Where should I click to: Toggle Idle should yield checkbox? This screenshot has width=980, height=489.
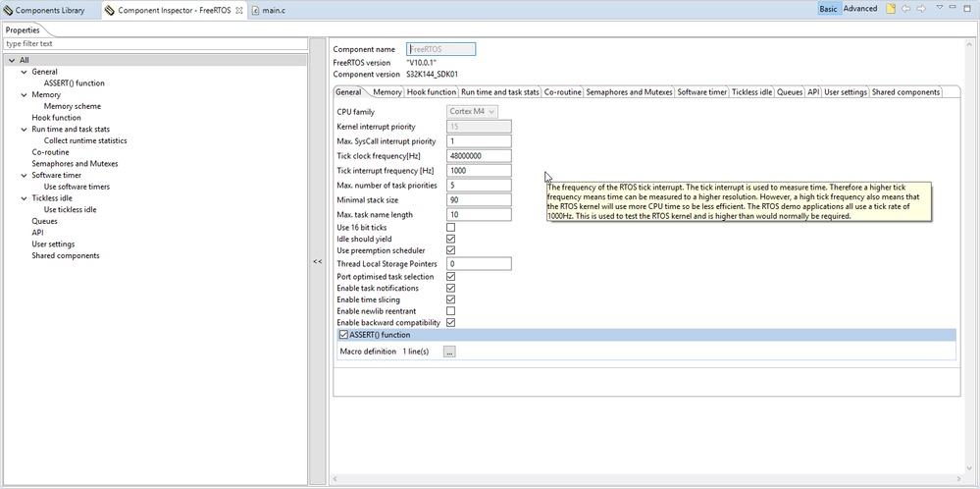(450, 239)
